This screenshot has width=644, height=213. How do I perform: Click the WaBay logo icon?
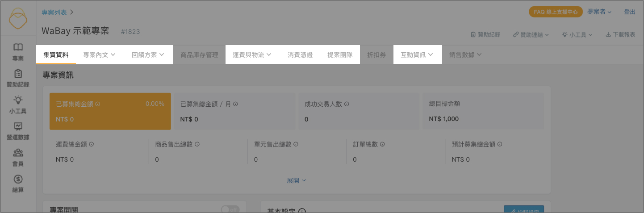pyautogui.click(x=18, y=19)
